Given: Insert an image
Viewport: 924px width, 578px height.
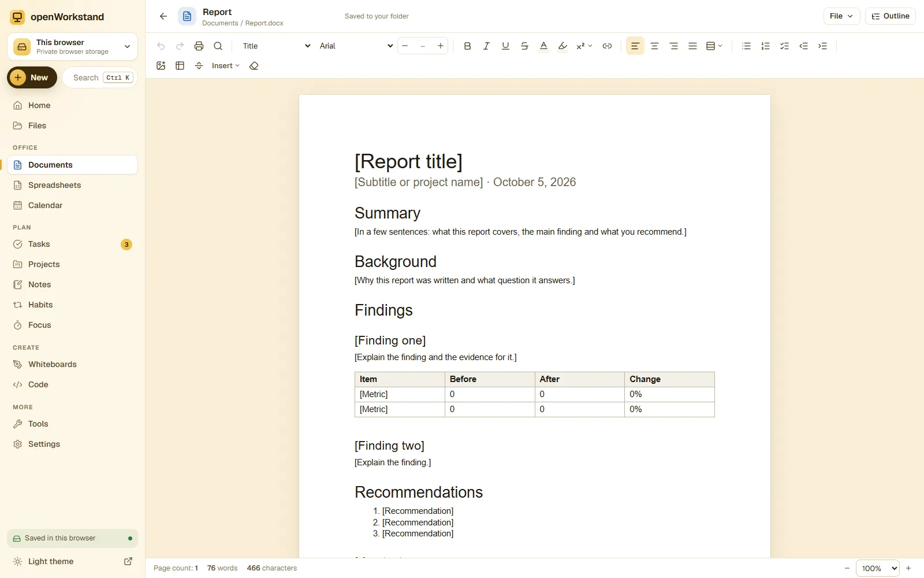Looking at the screenshot, I should (x=161, y=66).
